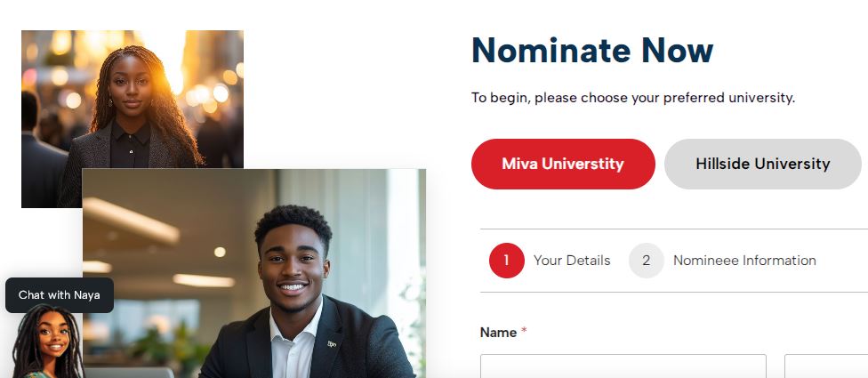
Task: Choose the Hillside University option
Action: pos(762,164)
